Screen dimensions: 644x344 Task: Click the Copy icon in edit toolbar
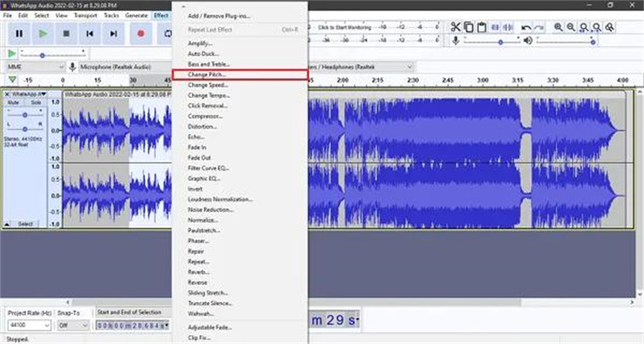click(469, 28)
